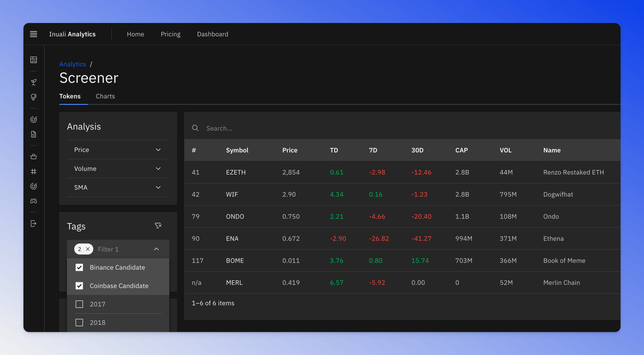Click the 994M market cap value
Viewport: 644px width, 355px height.
464,238
